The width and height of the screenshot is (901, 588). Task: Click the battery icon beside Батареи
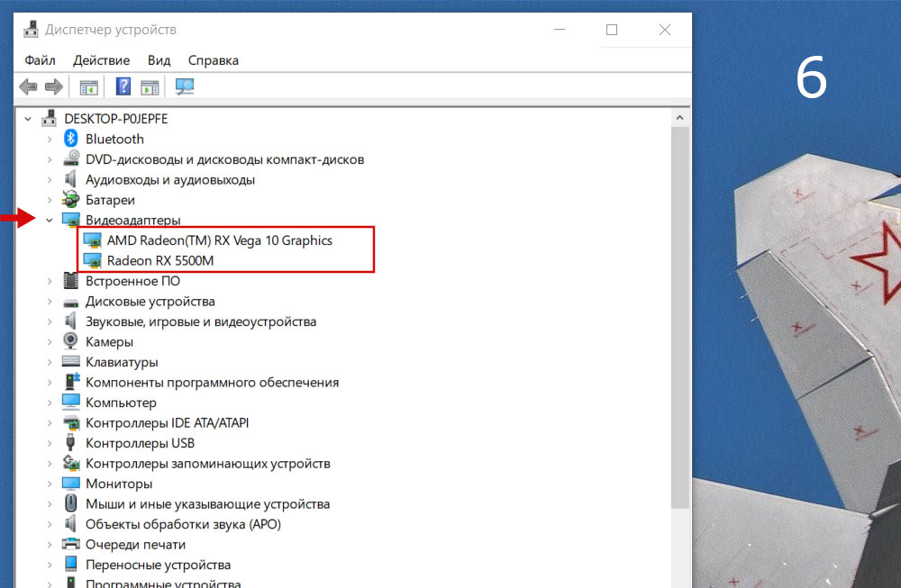[70, 199]
